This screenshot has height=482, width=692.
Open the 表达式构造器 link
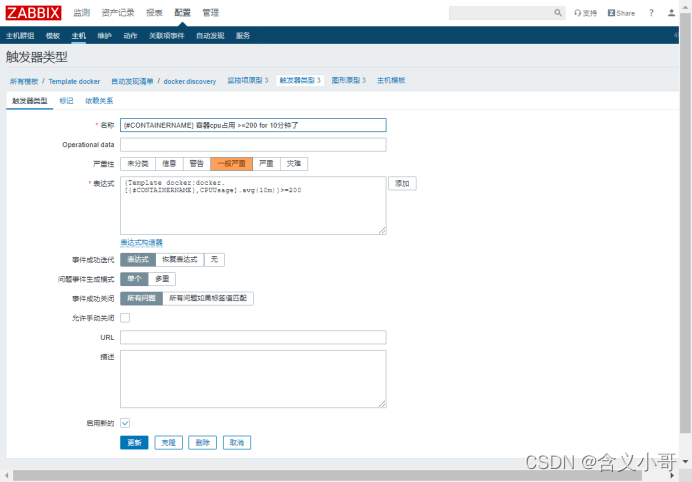[x=142, y=243]
